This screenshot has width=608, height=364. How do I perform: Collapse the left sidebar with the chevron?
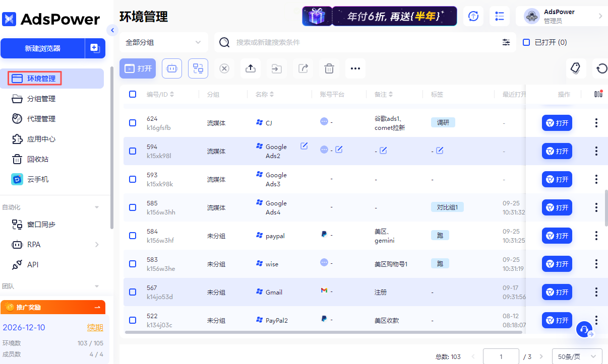coord(112,30)
